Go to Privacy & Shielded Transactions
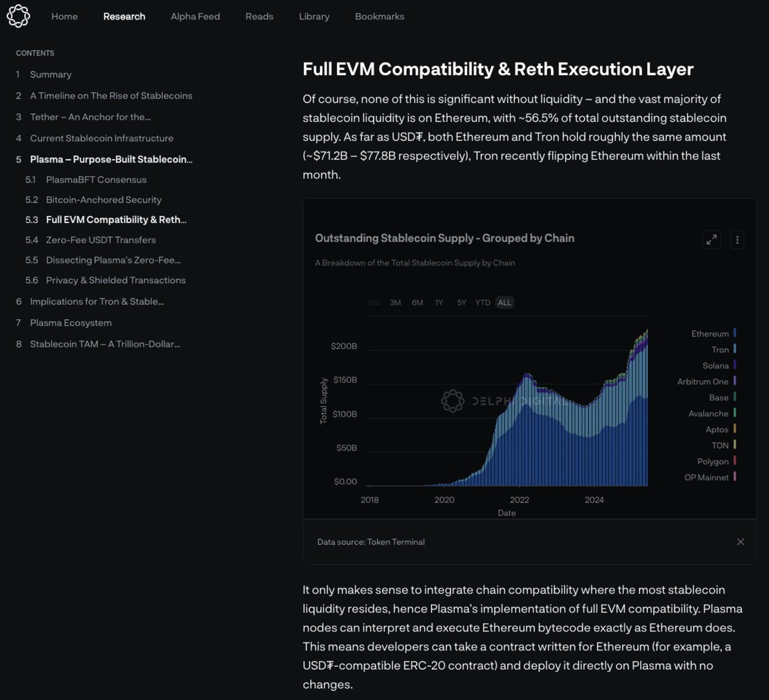Viewport: 769px width, 700px height. [115, 280]
